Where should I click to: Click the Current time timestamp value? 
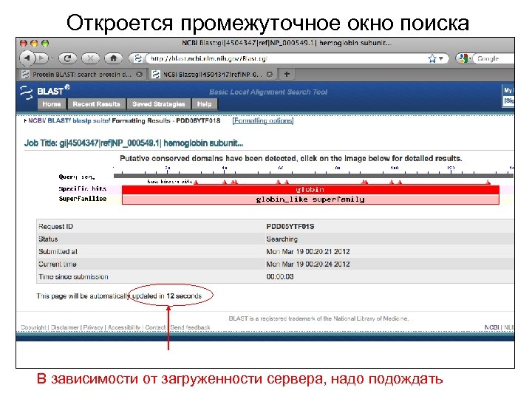(x=307, y=264)
